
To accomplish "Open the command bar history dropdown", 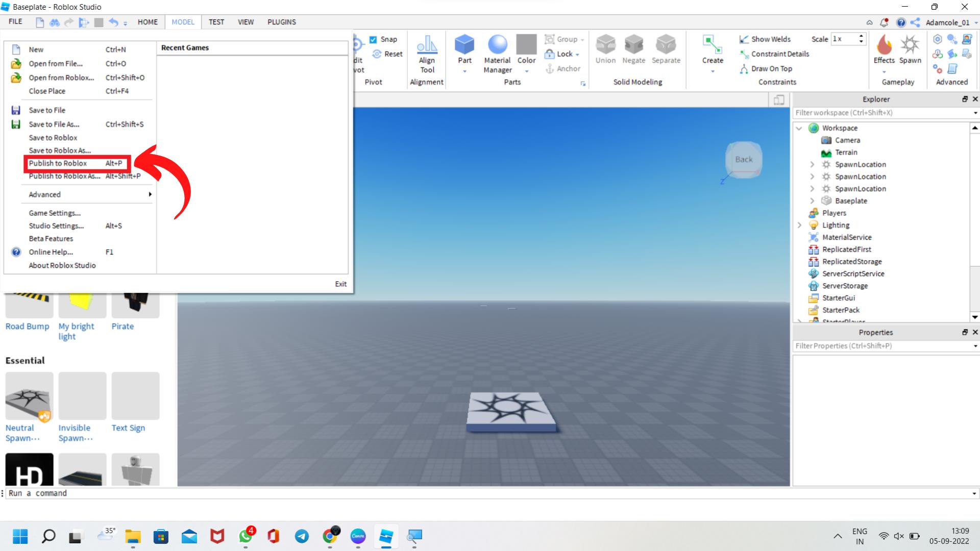I will [974, 494].
